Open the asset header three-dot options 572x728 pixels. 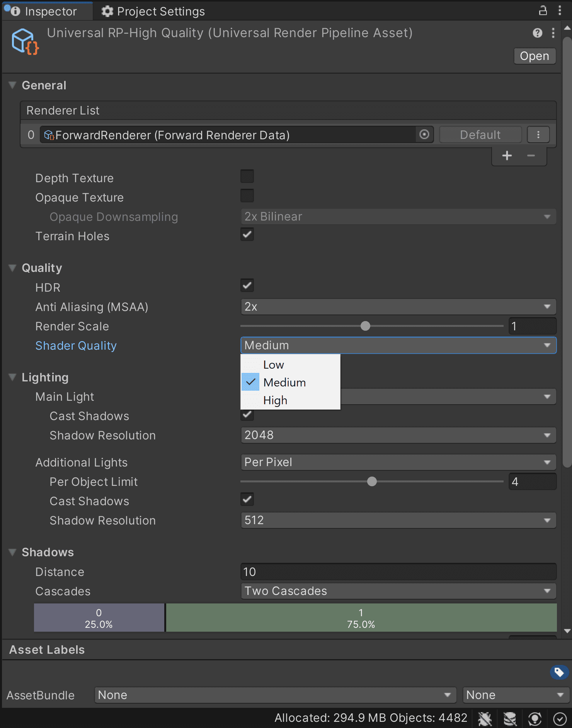(553, 33)
